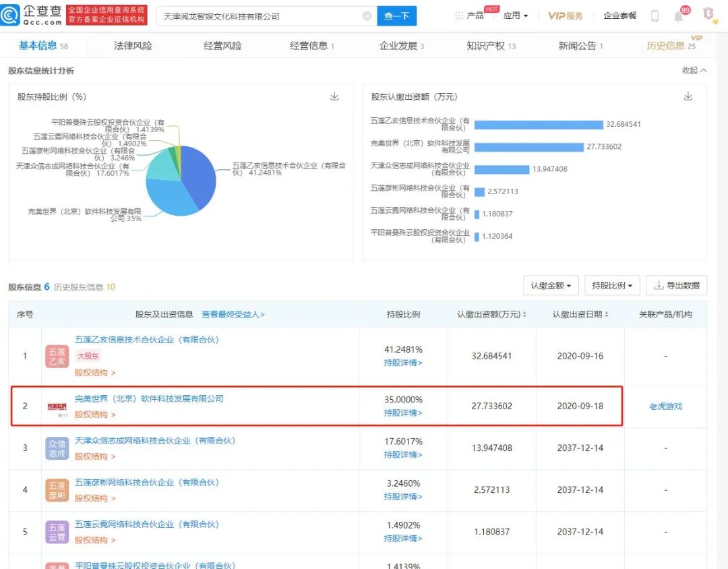728x569 pixels.
Task: Open 股权结构 for 五莲彦彬 row
Action: pos(95,498)
